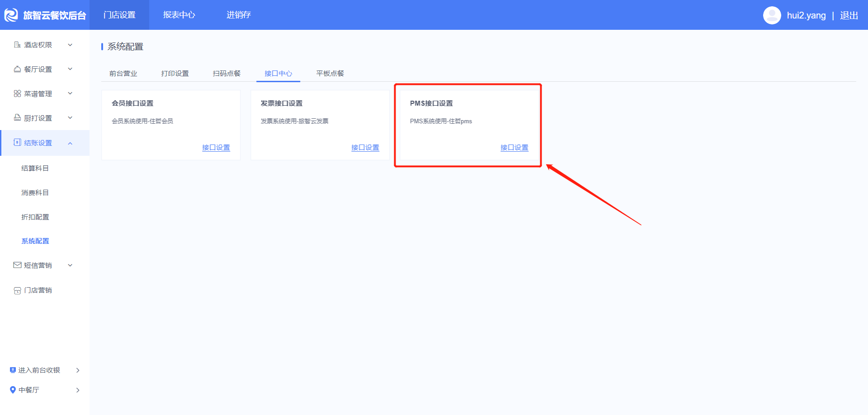The height and width of the screenshot is (415, 868).
Task: Click the 餐厅设置 bell icon
Action: 17,69
